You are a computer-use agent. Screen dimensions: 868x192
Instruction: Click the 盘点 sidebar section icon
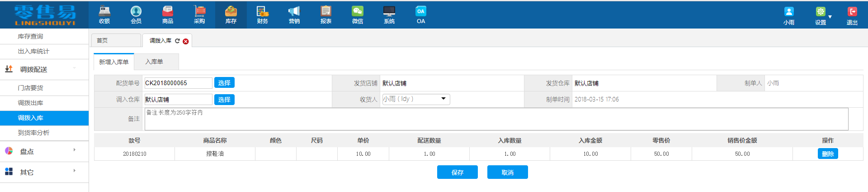[x=9, y=151]
